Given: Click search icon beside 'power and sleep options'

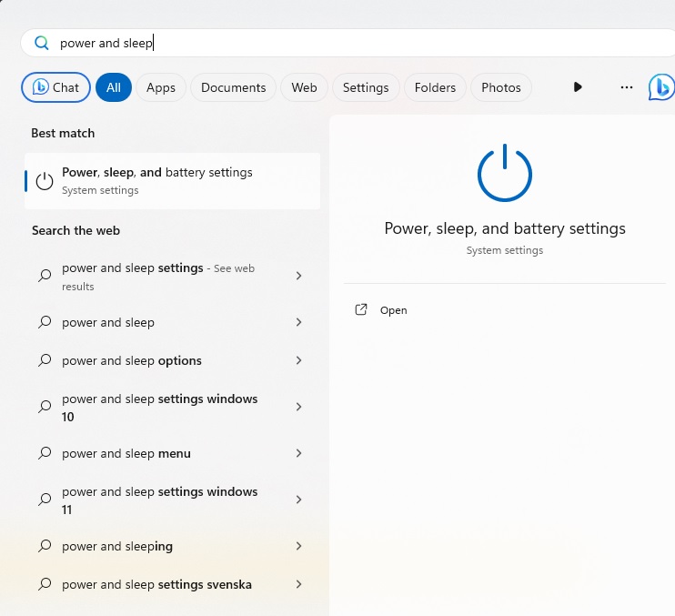Looking at the screenshot, I should (45, 360).
